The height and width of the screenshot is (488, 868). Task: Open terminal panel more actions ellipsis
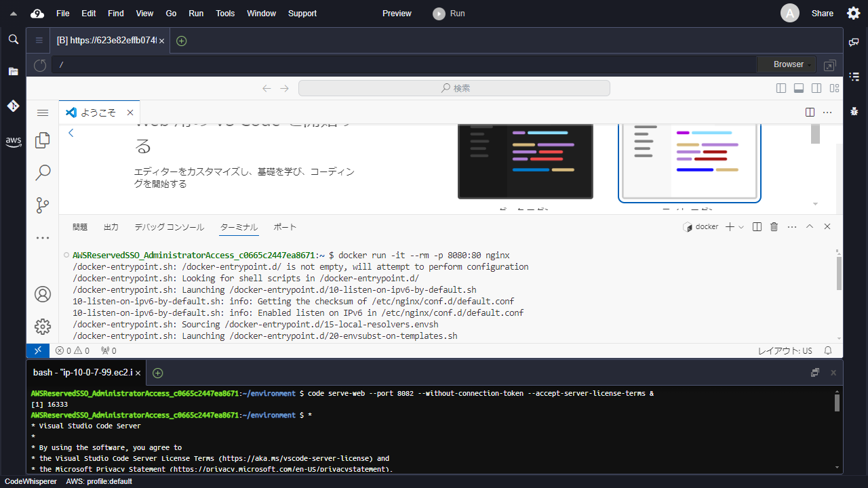pos(791,227)
